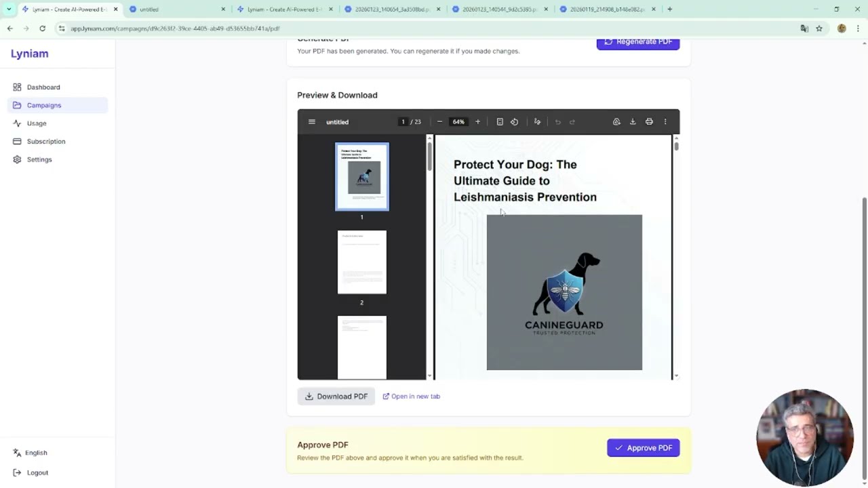868x488 pixels.
Task: Select the third page thumbnail in sidebar
Action: (x=362, y=348)
